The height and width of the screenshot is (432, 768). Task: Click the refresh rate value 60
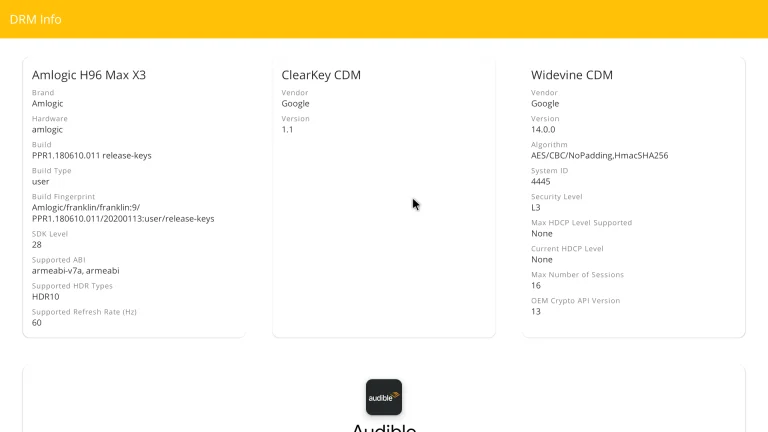(37, 322)
